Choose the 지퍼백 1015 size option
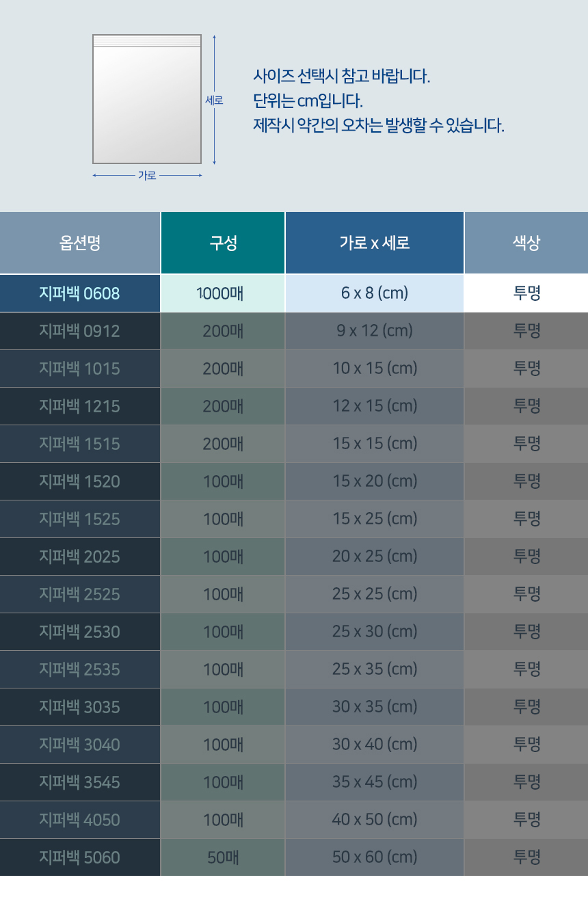The height and width of the screenshot is (910, 588). (x=80, y=368)
